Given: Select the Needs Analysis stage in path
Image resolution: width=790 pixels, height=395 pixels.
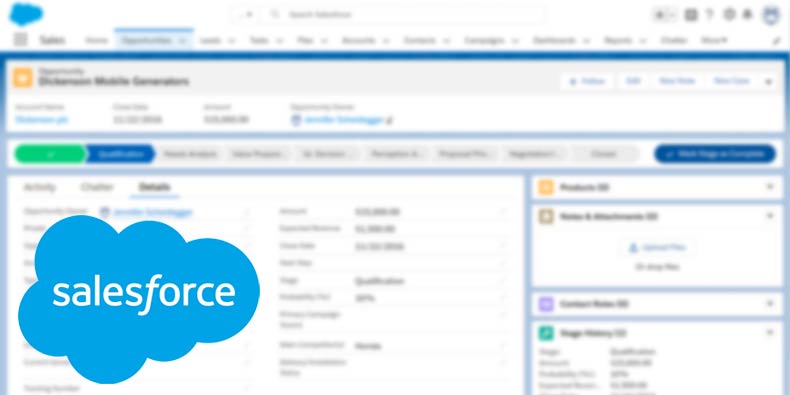Looking at the screenshot, I should tap(190, 154).
